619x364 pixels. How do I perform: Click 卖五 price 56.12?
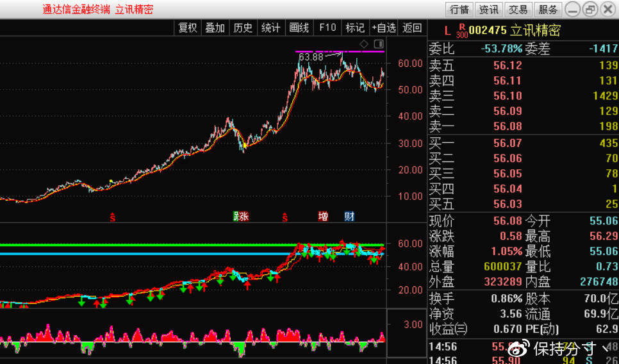click(508, 65)
